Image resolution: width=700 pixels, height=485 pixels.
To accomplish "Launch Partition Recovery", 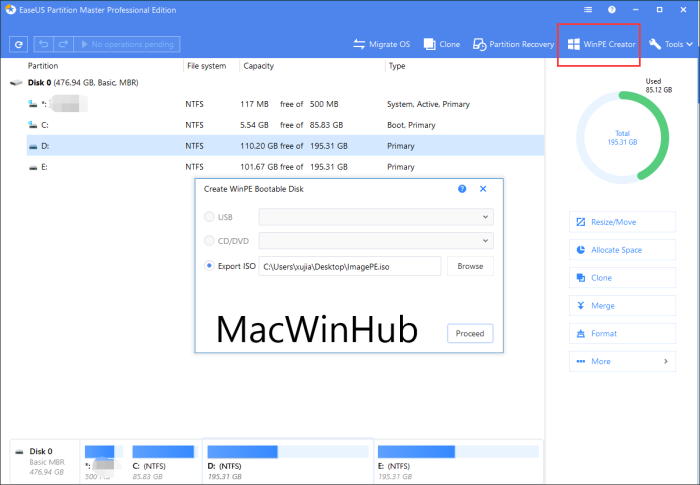I will (x=513, y=44).
